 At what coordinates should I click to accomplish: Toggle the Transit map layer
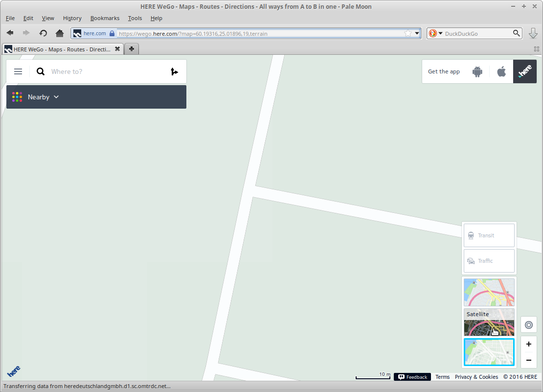click(x=489, y=235)
